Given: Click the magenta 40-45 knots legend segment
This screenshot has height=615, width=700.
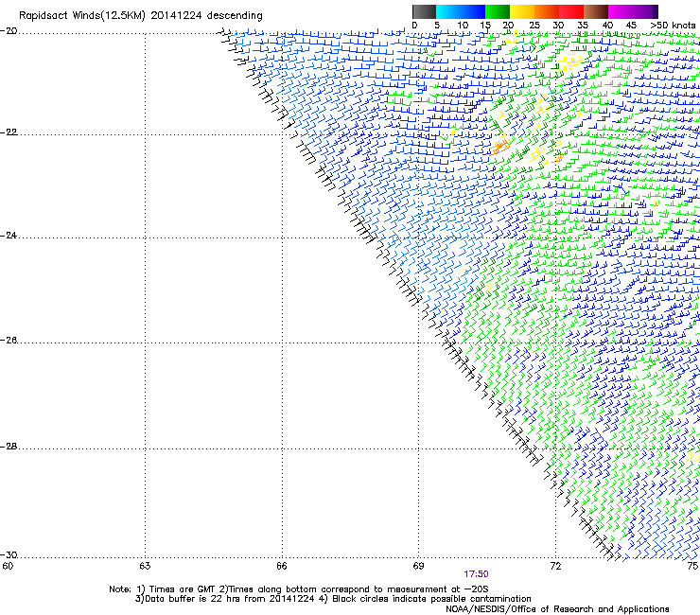Looking at the screenshot, I should coord(621,11).
